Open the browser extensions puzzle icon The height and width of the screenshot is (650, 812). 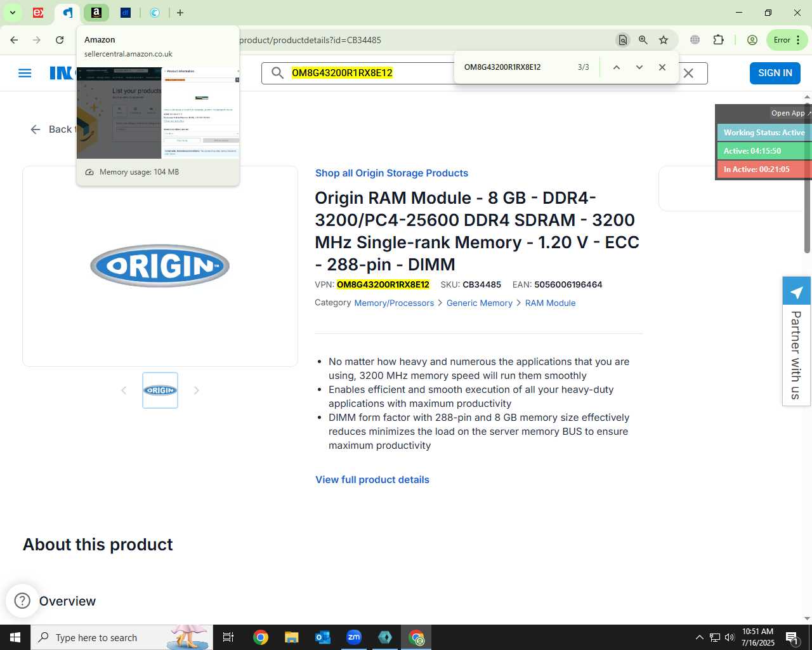tap(718, 40)
